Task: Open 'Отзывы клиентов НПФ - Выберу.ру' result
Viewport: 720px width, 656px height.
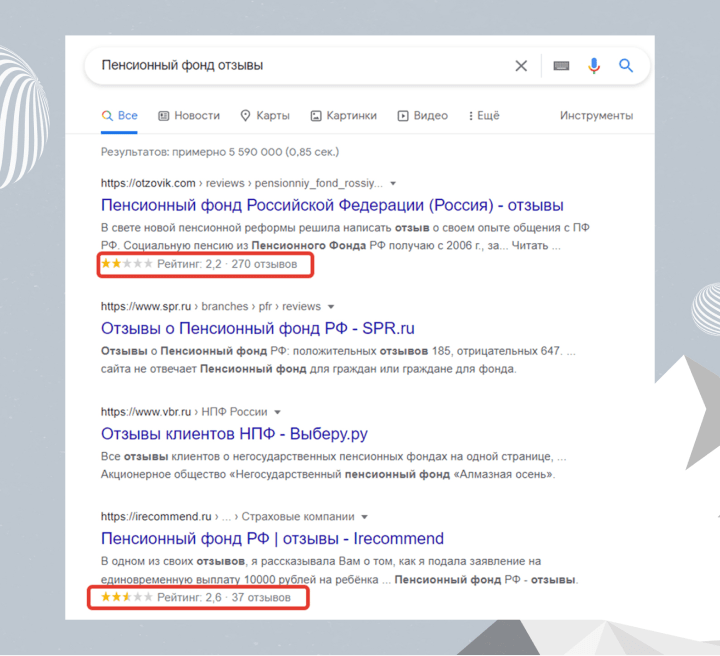Action: point(234,433)
